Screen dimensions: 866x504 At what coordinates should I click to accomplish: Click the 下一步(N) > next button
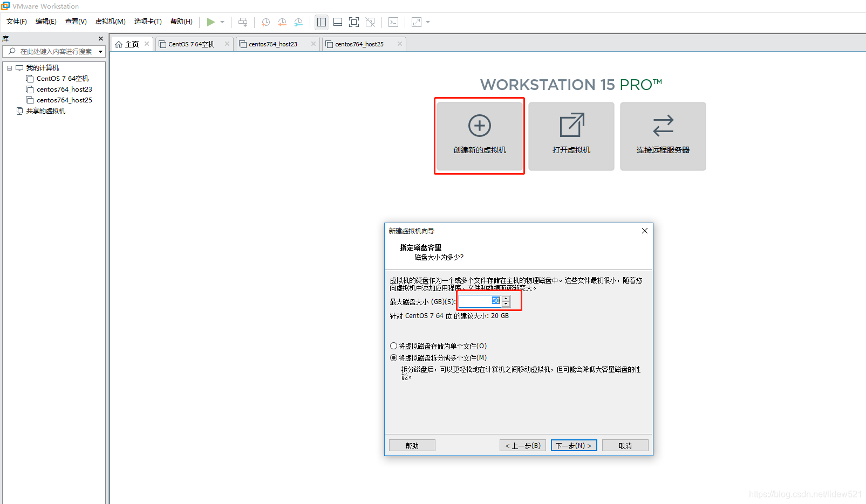click(574, 446)
